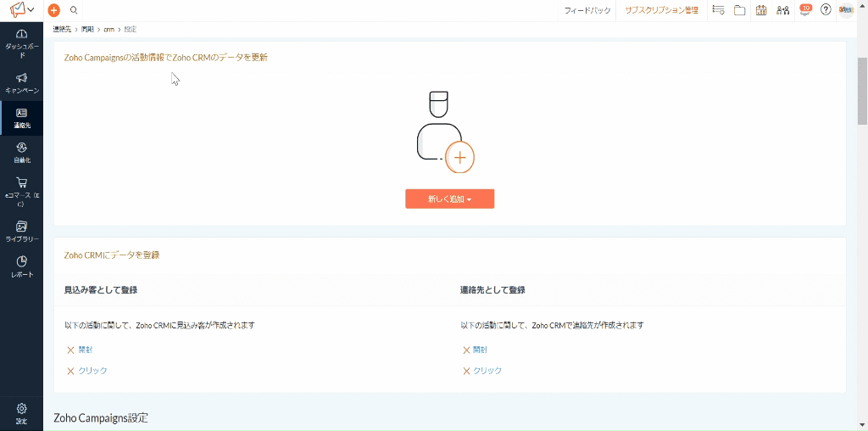Open the help question mark icon
Image resolution: width=868 pixels, height=431 pixels.
click(826, 10)
